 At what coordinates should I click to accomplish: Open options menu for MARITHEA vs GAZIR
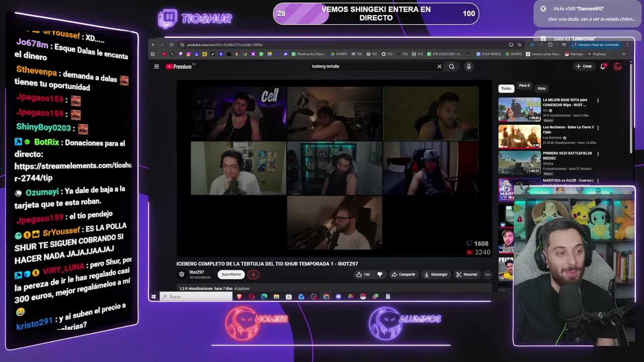[x=598, y=180]
